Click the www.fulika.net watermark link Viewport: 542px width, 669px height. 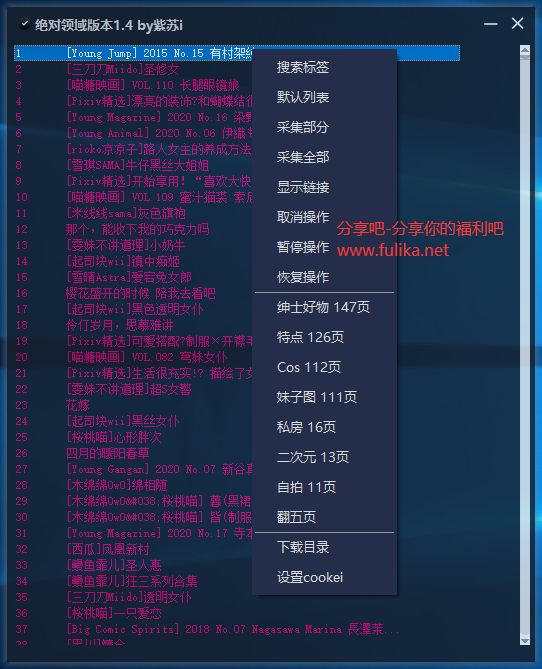pos(393,250)
